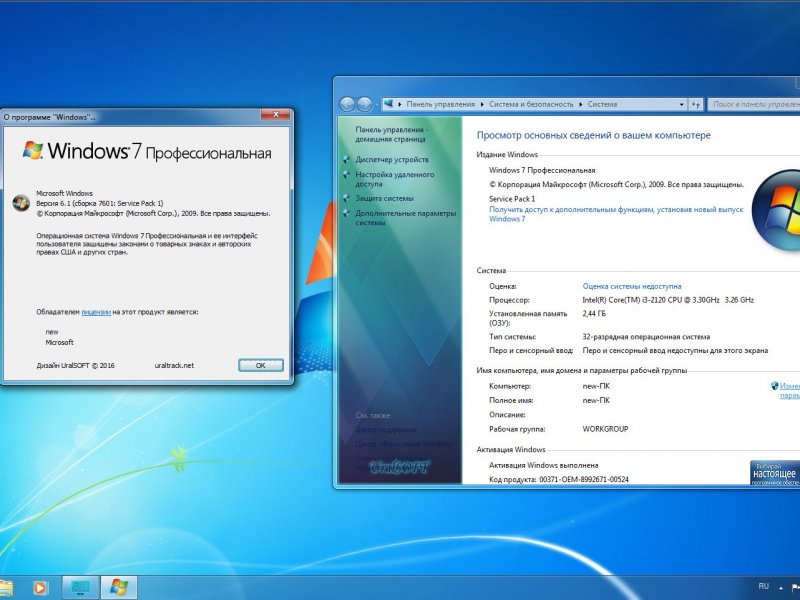800x600 pixels.
Task: Click workgroup value 'WORKGROUP'
Action: click(x=605, y=429)
